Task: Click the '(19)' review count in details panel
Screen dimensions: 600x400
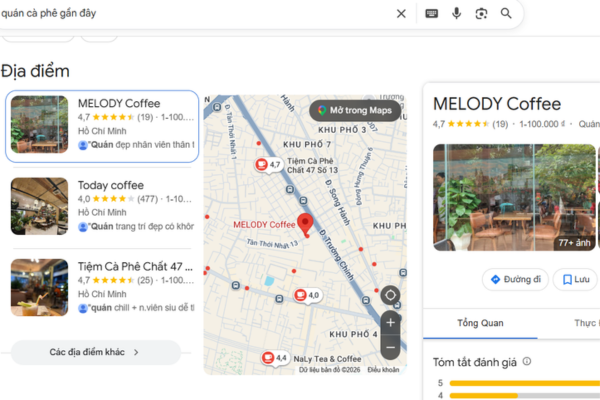Action: click(x=500, y=124)
